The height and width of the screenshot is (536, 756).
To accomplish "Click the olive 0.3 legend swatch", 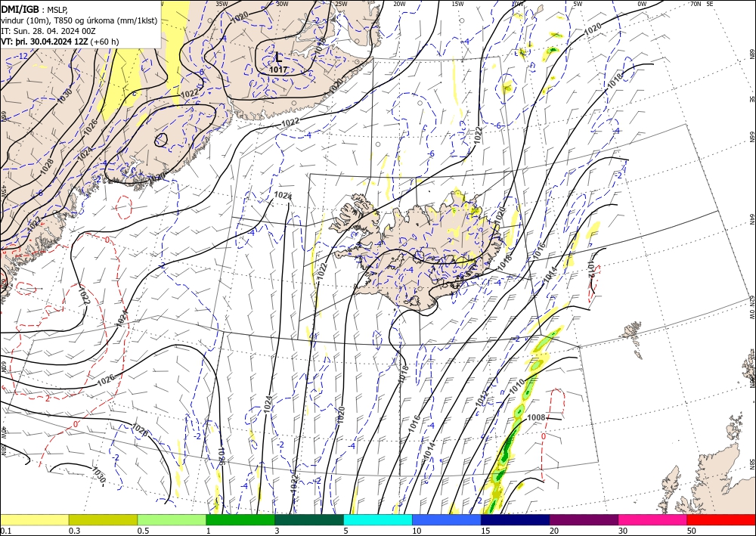I will 103,519.
